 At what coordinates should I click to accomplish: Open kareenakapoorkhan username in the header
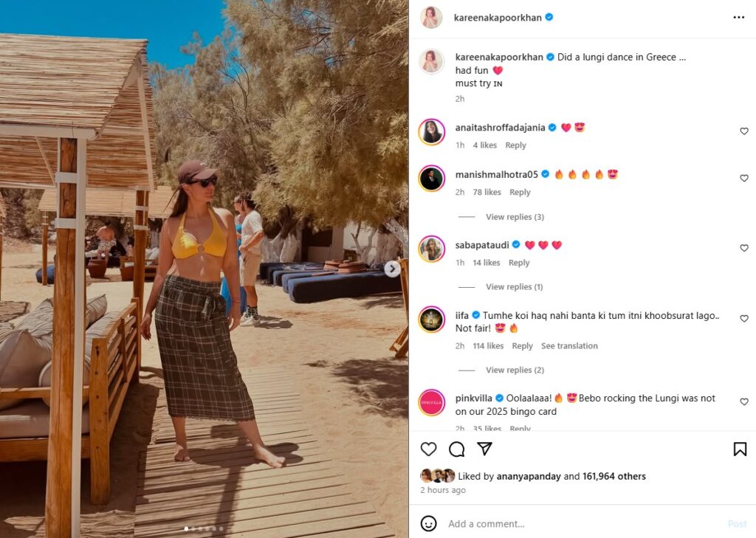(x=498, y=18)
